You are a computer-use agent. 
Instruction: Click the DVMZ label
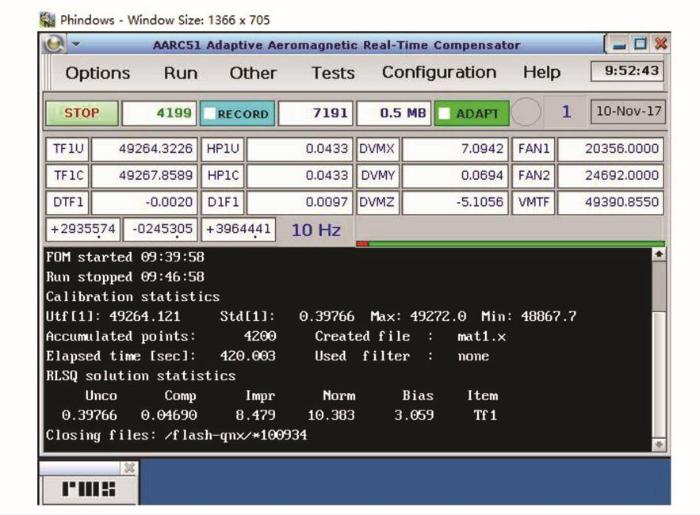point(377,203)
